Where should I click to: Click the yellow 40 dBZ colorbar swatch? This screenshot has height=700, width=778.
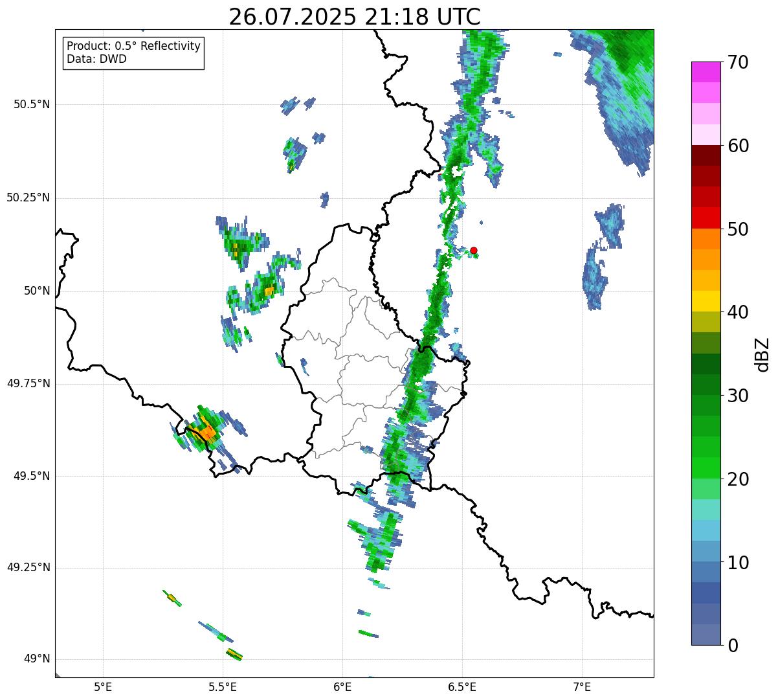click(x=706, y=301)
